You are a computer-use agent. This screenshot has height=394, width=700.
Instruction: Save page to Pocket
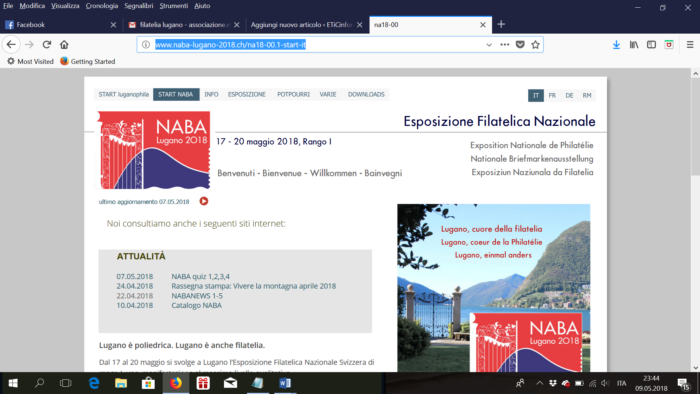point(520,45)
